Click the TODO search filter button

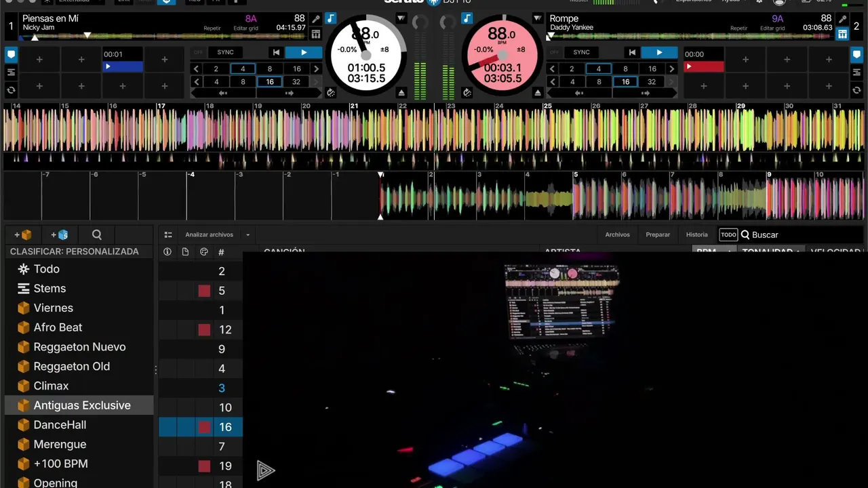pyautogui.click(x=728, y=235)
